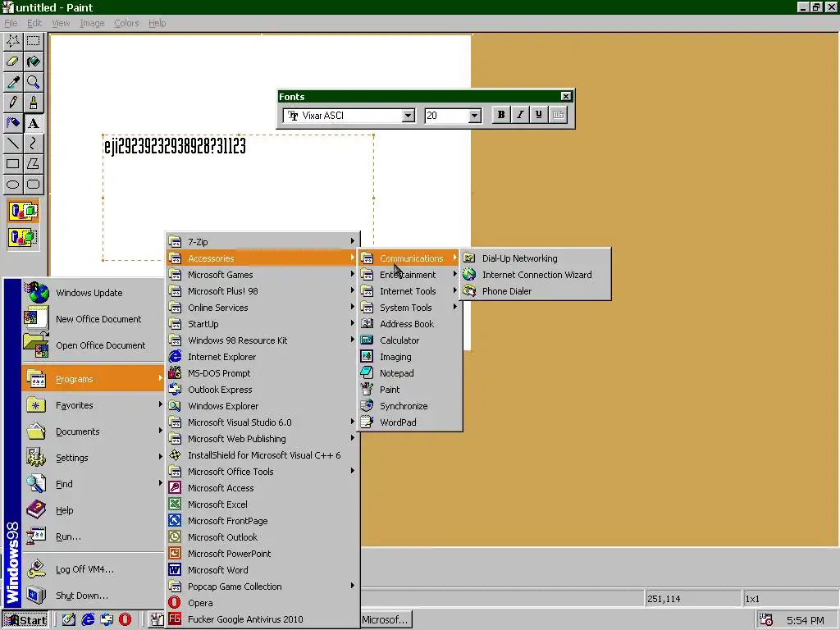Click the Start button
840x630 pixels.
tap(25, 620)
